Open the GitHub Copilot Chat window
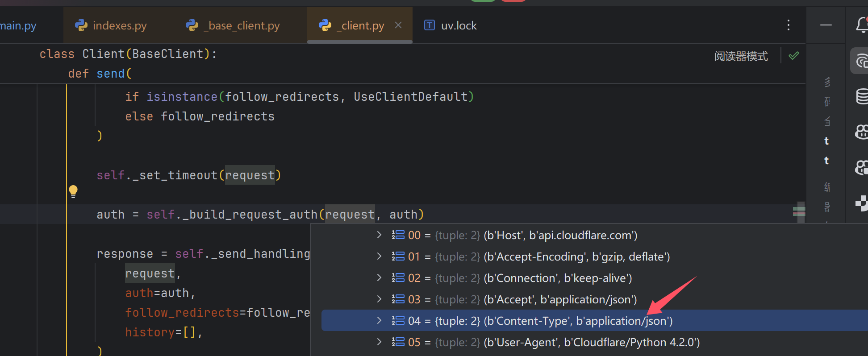Screen dimensions: 868x356 862,168
